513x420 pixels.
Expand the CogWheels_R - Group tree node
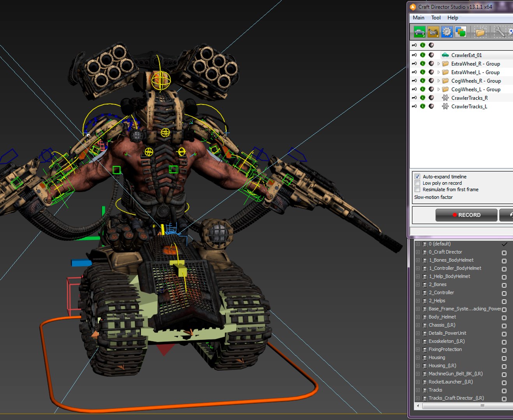pos(439,81)
